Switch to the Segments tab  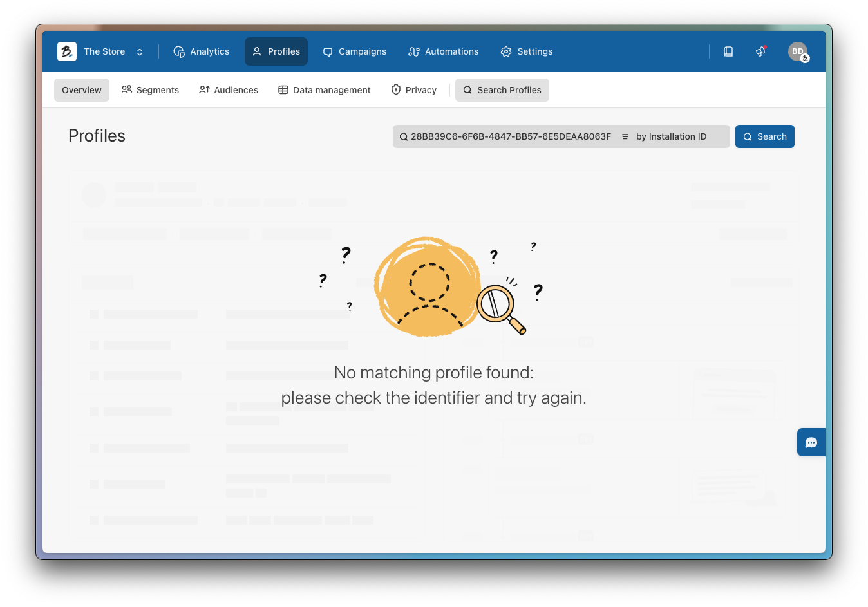[x=150, y=89]
